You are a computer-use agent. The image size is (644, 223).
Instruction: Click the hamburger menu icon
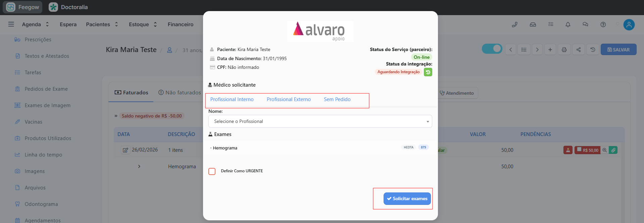[x=11, y=24]
